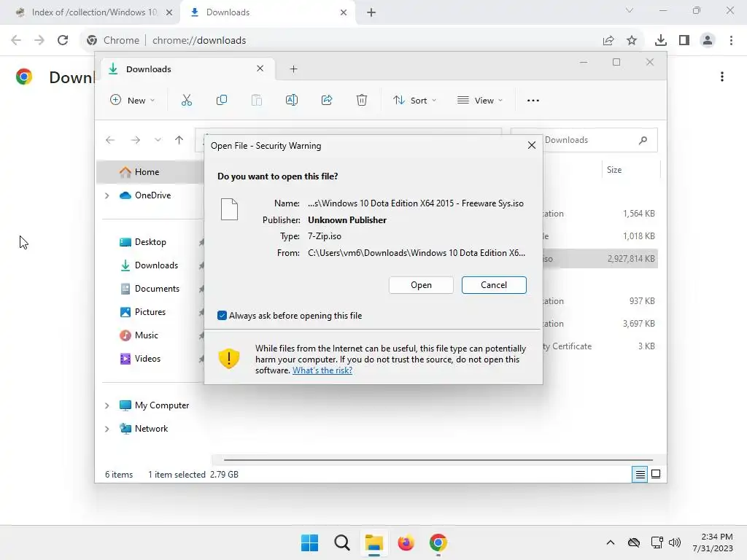This screenshot has height=560, width=747.
Task: Close the Chrome Downloads tab
Action: coord(344,12)
